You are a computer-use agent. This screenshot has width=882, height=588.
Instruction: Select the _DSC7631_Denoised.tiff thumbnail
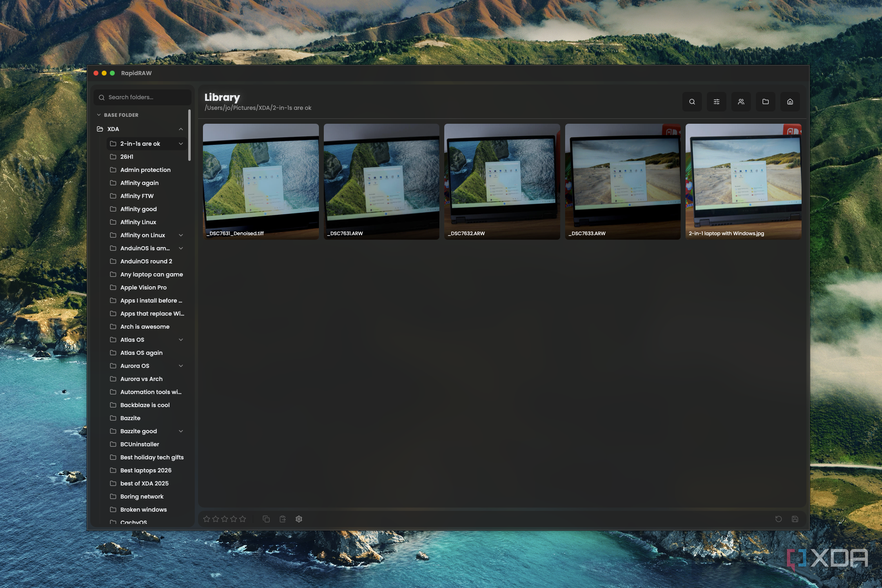coord(261,182)
